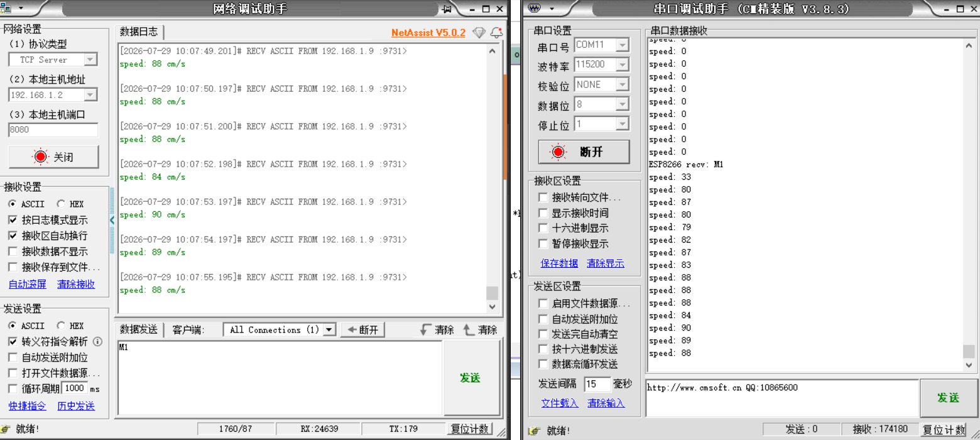980x440 pixels.
Task: Select HEX radio under 接收设置
Action: [61, 204]
